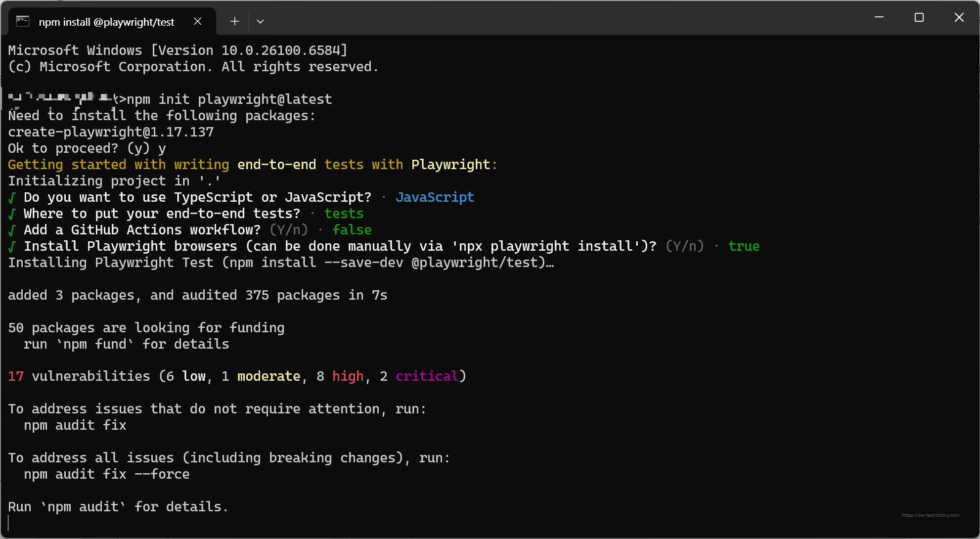Screen dimensions: 980x539
Task: Maximize the terminal window
Action: [919, 17]
